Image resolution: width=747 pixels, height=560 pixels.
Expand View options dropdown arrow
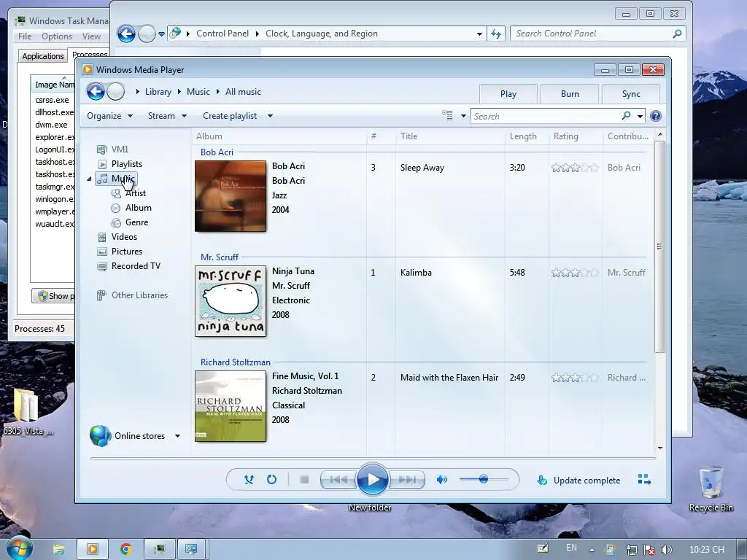pyautogui.click(x=463, y=116)
